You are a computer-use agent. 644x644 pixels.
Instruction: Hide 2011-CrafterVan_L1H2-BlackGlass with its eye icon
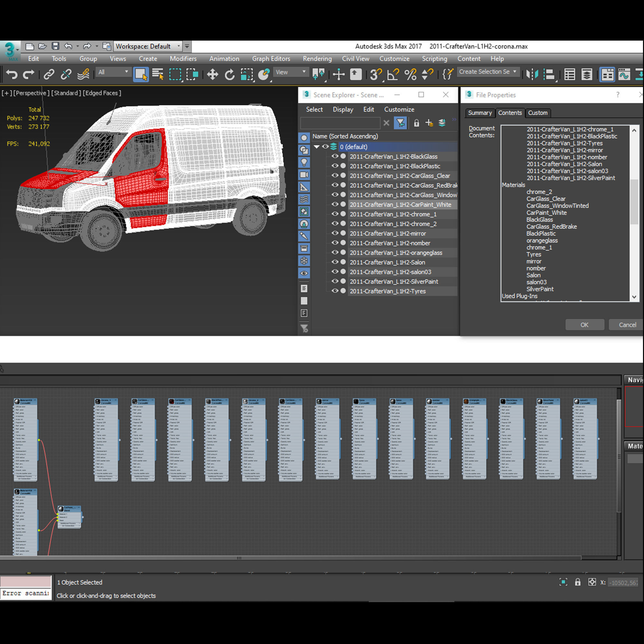[x=335, y=156]
